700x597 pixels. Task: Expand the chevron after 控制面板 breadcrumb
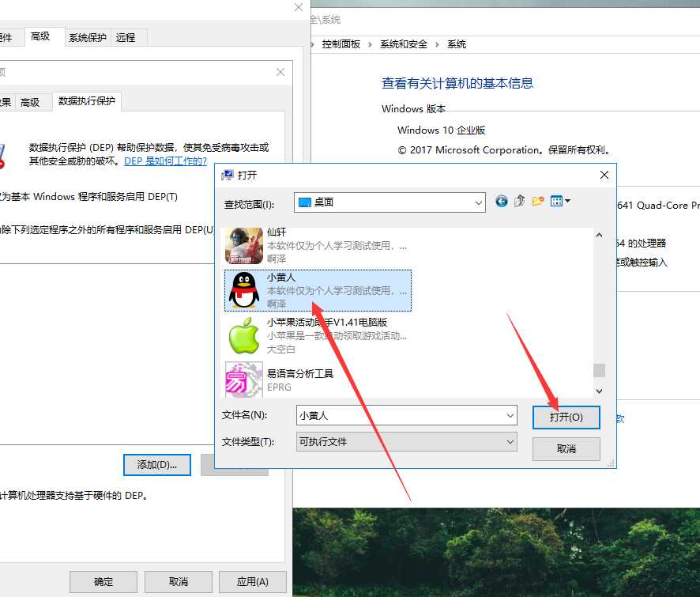point(370,44)
